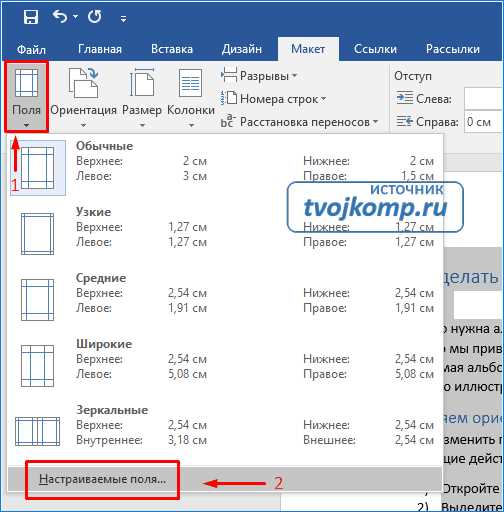This screenshot has width=504, height=512.
Task: Open the Undo history dropdown arrow
Action: tap(76, 16)
